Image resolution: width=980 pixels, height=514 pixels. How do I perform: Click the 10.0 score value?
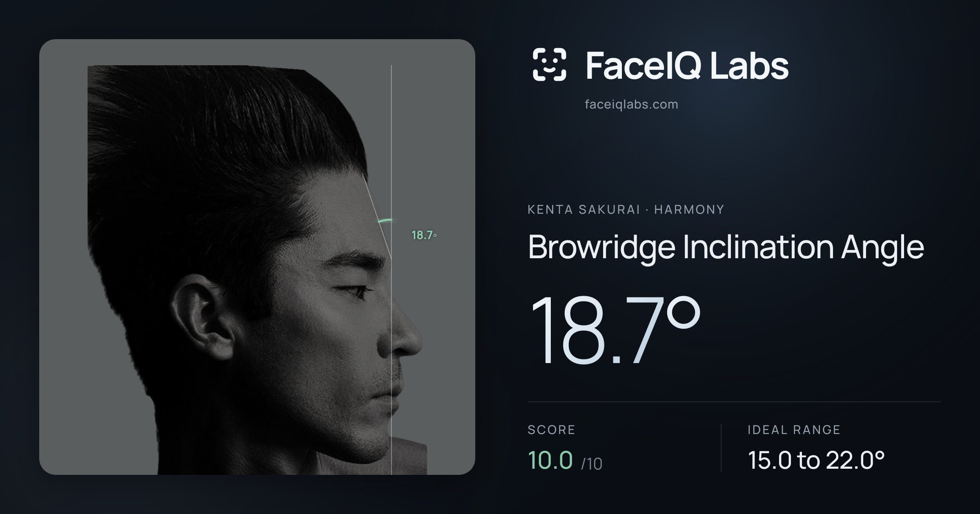(550, 460)
